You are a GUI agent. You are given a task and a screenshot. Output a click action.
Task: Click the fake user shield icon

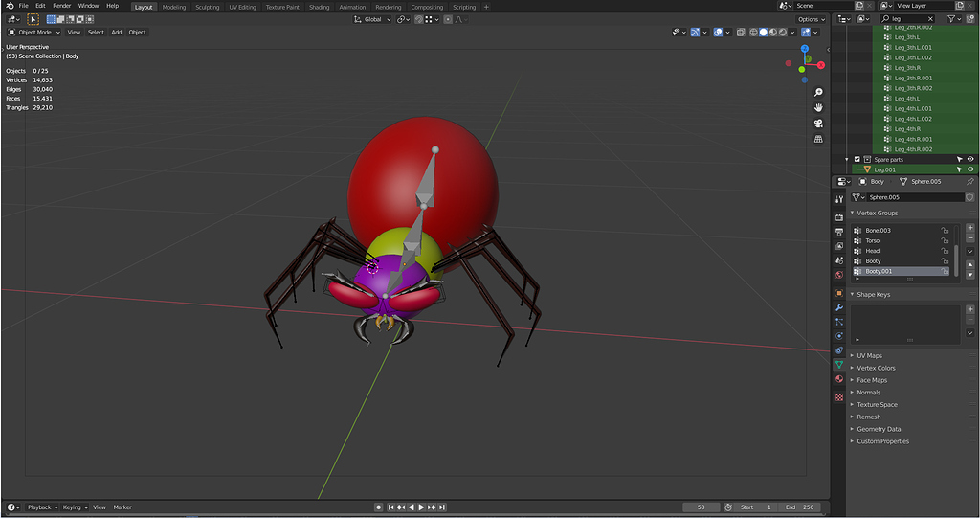(969, 197)
